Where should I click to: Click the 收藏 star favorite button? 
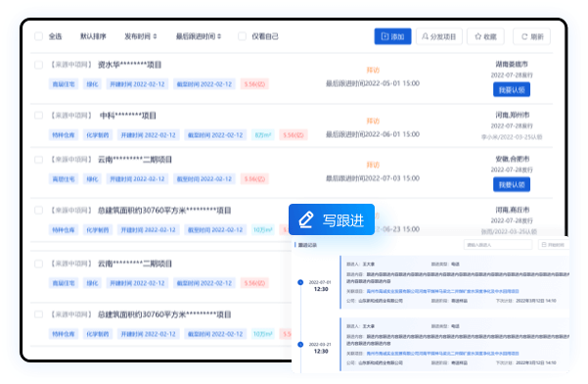(485, 36)
